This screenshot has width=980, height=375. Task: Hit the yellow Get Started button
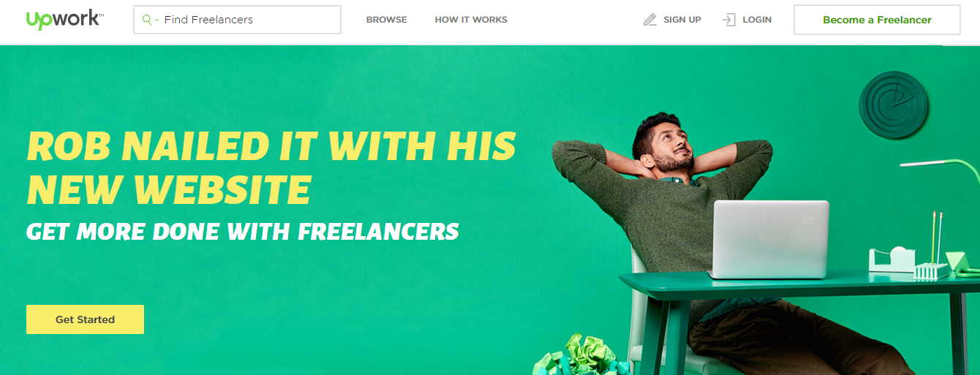click(x=85, y=319)
